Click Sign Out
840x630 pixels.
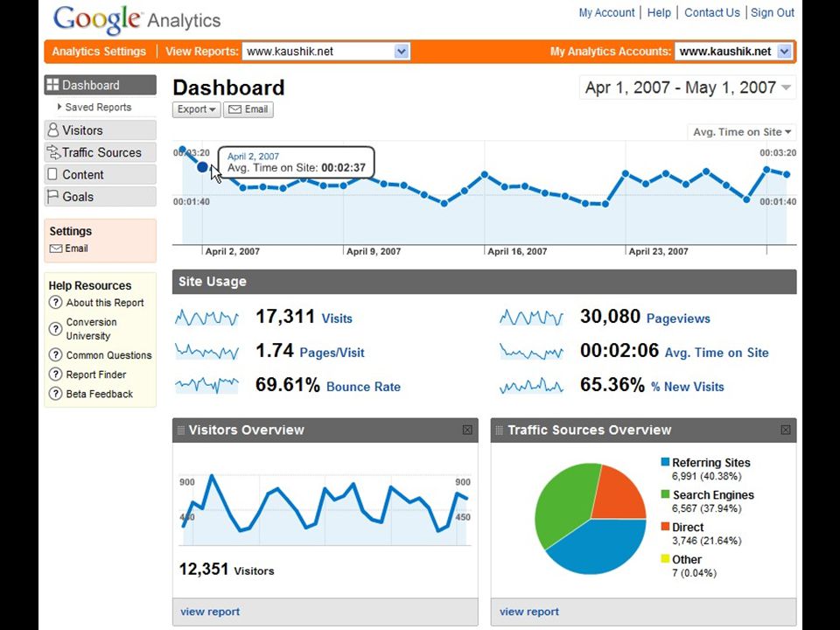(773, 12)
